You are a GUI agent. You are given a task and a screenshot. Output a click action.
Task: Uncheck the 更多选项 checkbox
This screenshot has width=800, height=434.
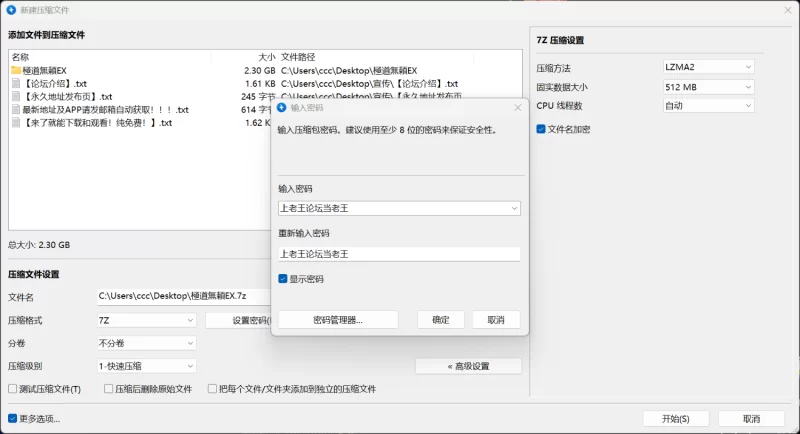(x=12, y=419)
